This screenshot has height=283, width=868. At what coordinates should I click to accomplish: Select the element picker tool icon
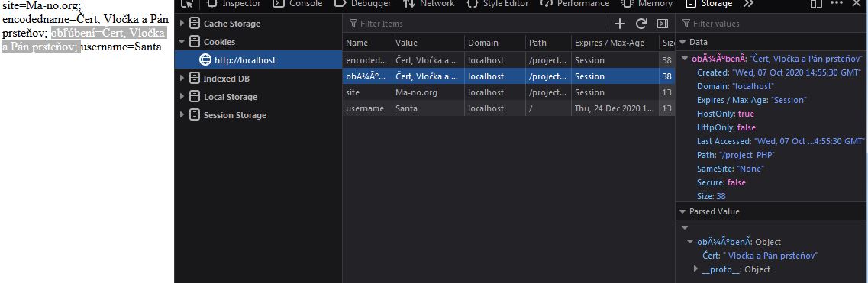187,3
